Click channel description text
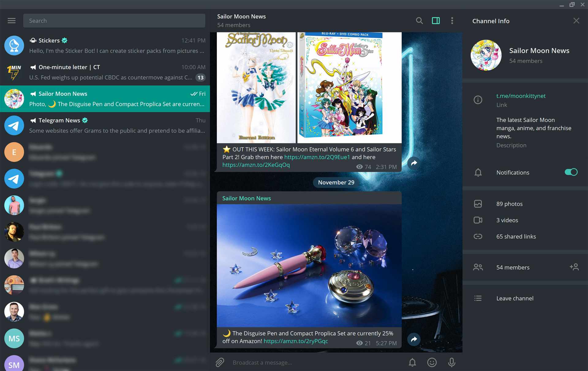This screenshot has height=371, width=588. tap(533, 128)
